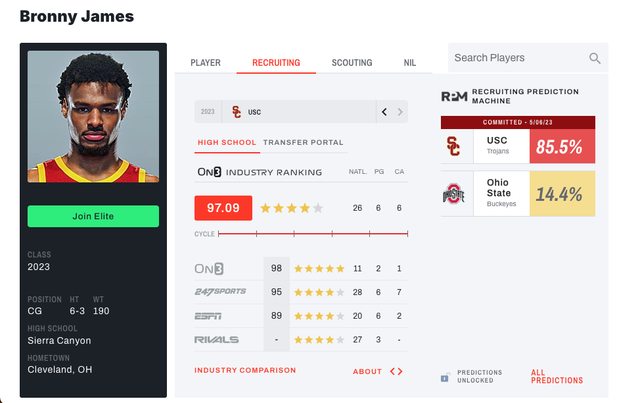Click the predictions unlocked icon

[x=445, y=377]
